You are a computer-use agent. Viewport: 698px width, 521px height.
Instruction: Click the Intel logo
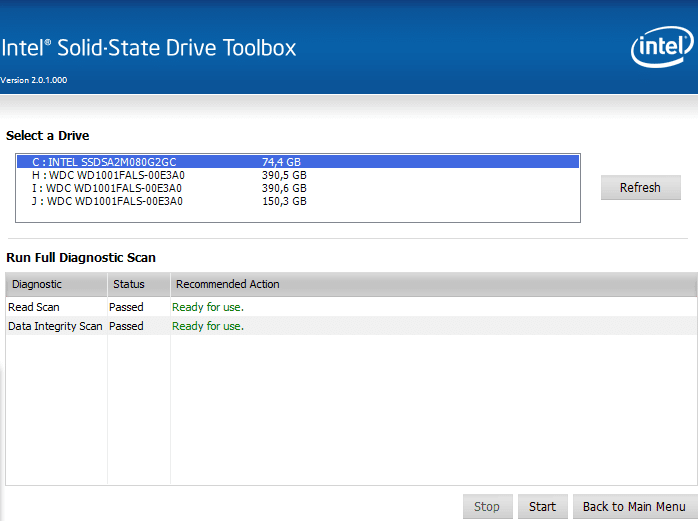tap(662, 47)
